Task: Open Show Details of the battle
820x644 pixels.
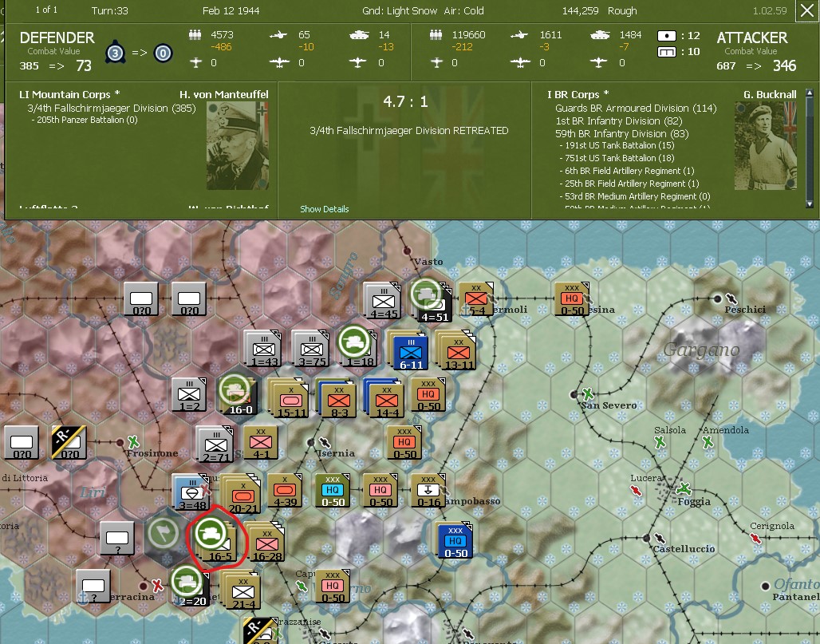Action: pyautogui.click(x=324, y=209)
